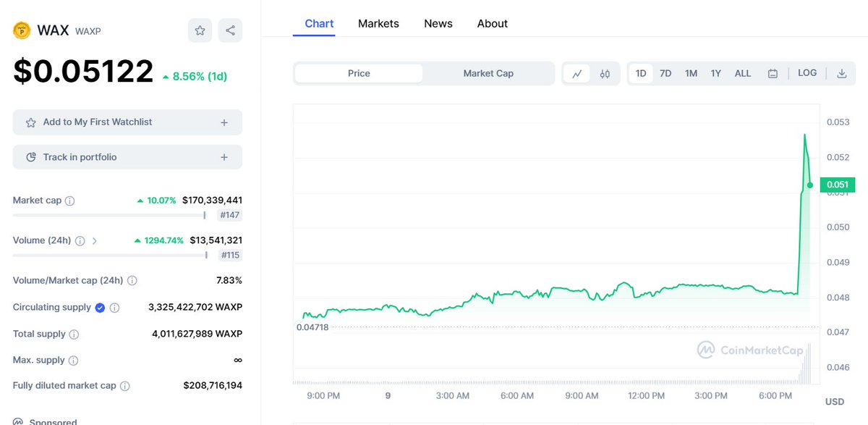
Task: Click total supply 4,011,627,989 WAXP
Action: 197,334
